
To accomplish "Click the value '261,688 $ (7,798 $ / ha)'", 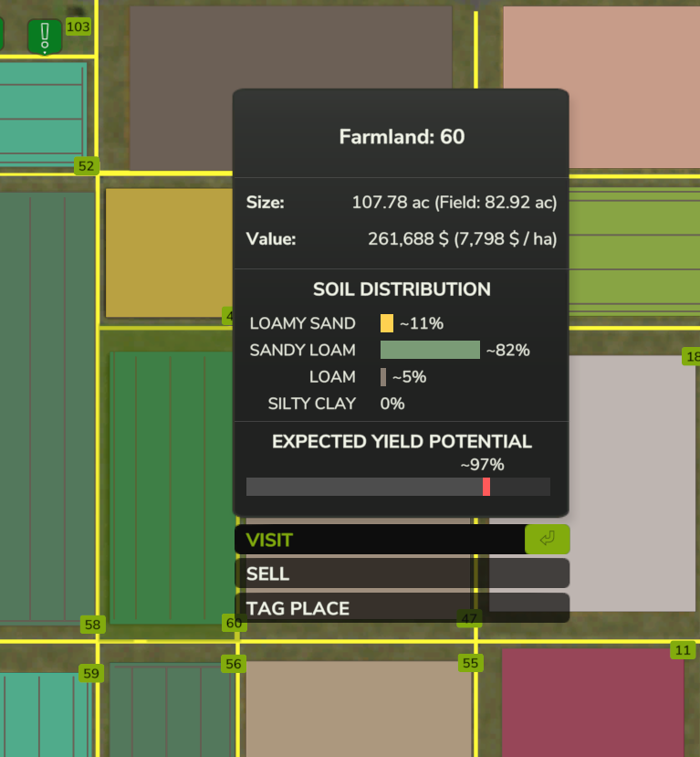I will pos(463,238).
